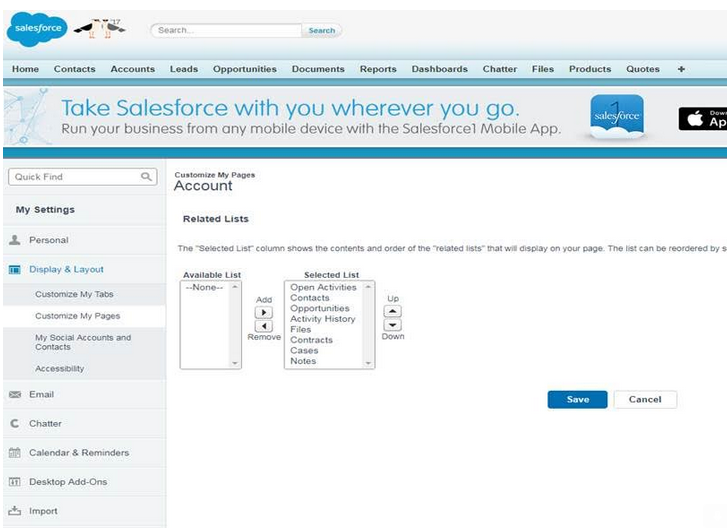Open the Dashboards tab
Image resolution: width=727 pixels, height=528 pixels.
click(440, 69)
